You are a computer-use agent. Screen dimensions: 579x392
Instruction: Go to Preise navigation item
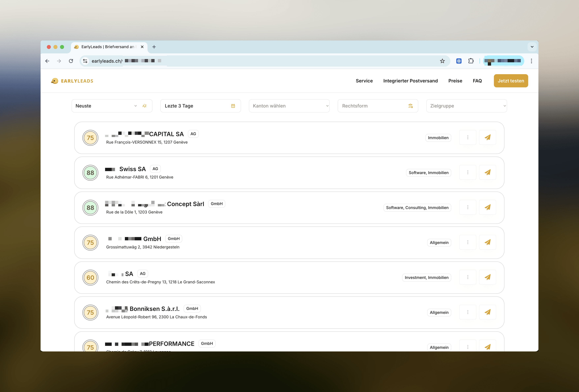tap(455, 81)
